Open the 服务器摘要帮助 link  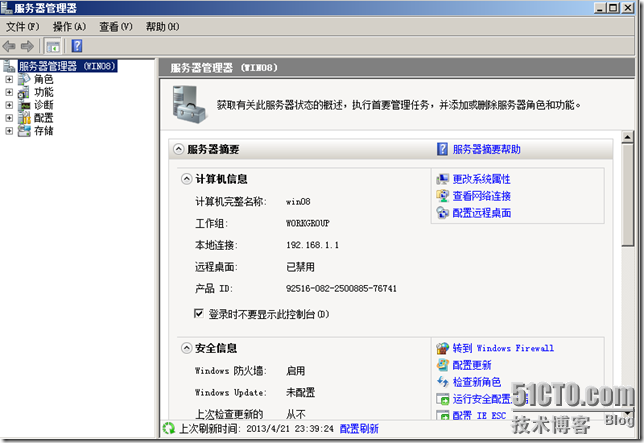pos(487,149)
